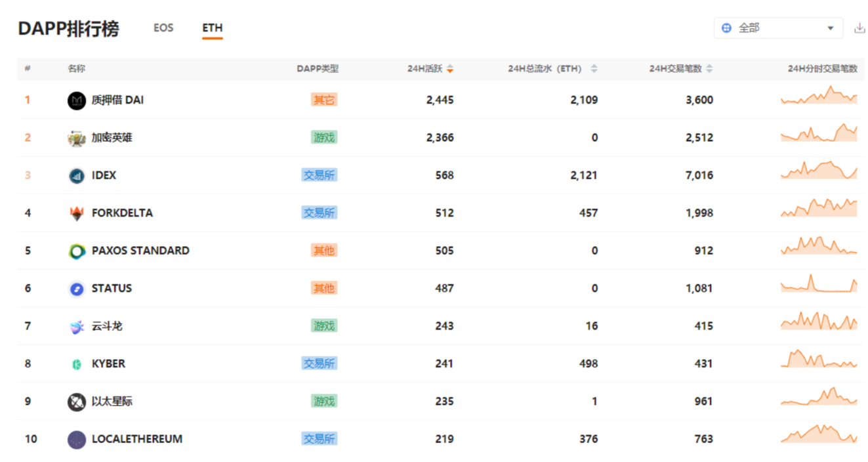Click the 24H总流水 value 2,121
868x462 pixels.
click(584, 175)
